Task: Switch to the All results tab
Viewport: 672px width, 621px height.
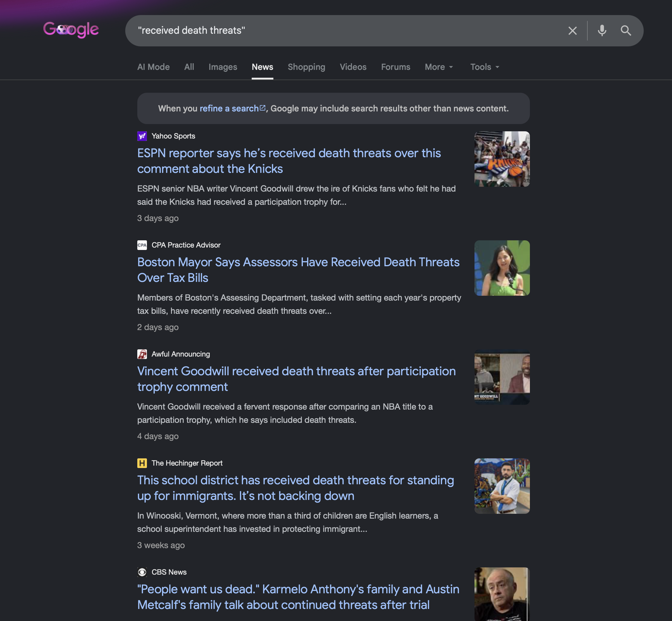Action: (189, 67)
